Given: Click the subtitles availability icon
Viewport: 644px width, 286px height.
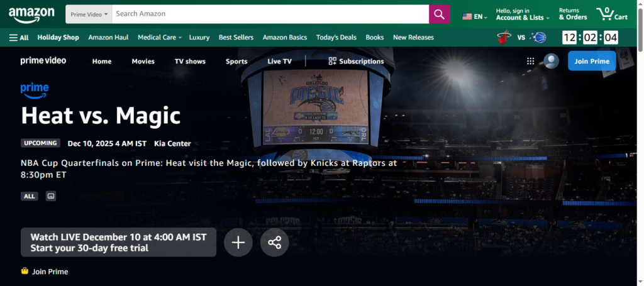Looking at the screenshot, I should click(x=51, y=196).
